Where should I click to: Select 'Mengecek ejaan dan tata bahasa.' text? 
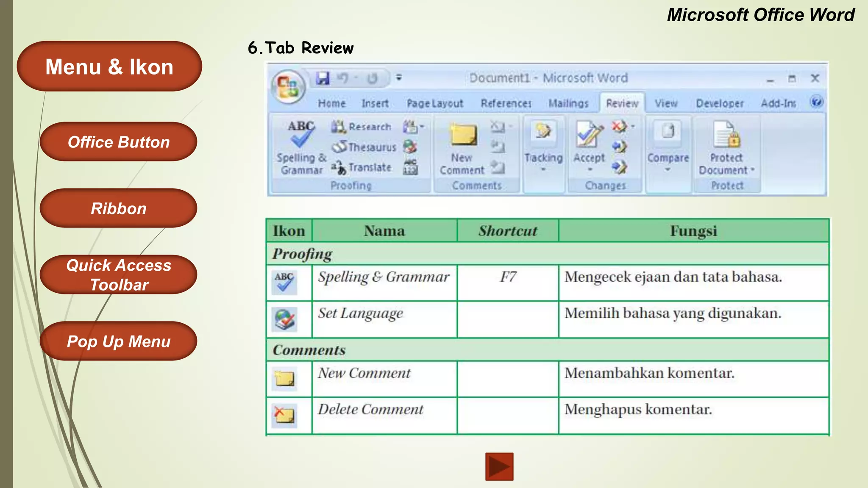[673, 277]
